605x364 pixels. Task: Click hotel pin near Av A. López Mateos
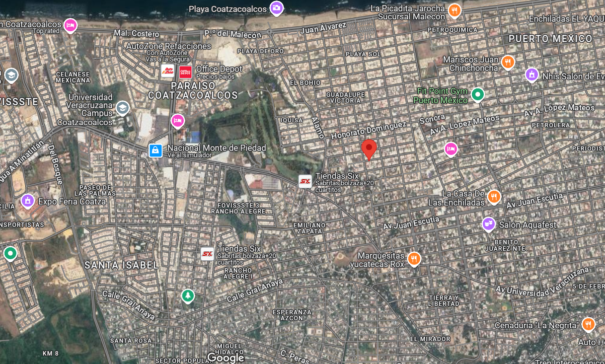pyautogui.click(x=451, y=148)
